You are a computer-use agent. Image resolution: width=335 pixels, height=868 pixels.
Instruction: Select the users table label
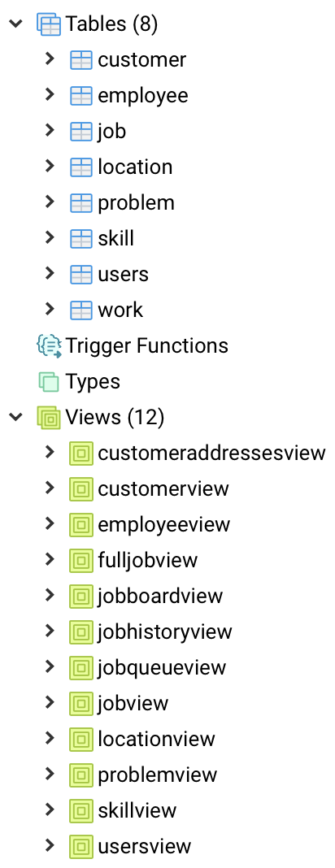click(x=124, y=274)
